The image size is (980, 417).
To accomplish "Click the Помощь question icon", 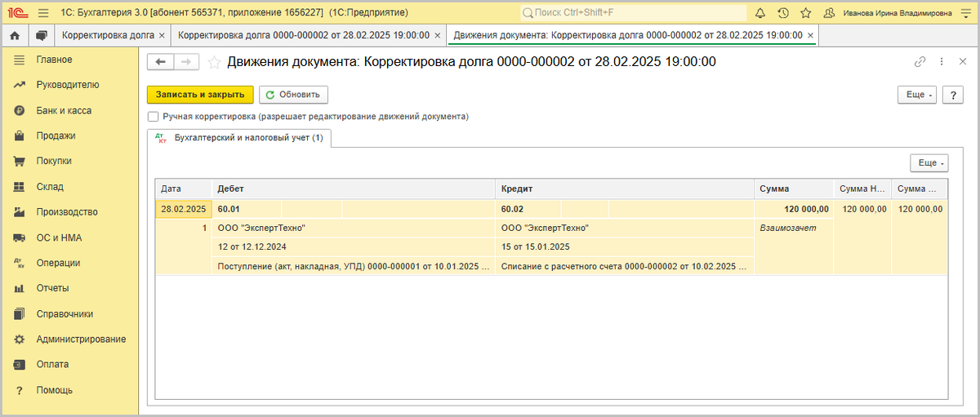I will (20, 390).
